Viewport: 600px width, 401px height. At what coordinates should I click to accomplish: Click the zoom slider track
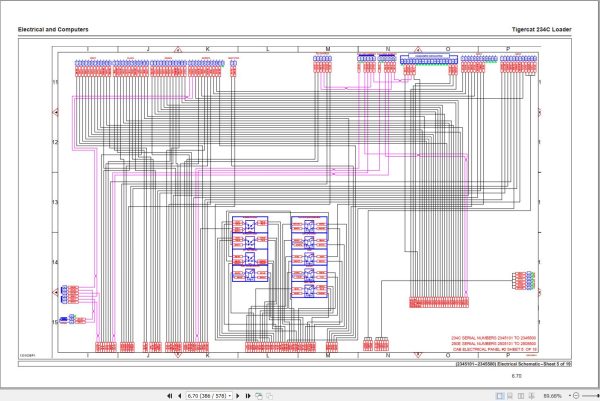pyautogui.click(x=590, y=396)
